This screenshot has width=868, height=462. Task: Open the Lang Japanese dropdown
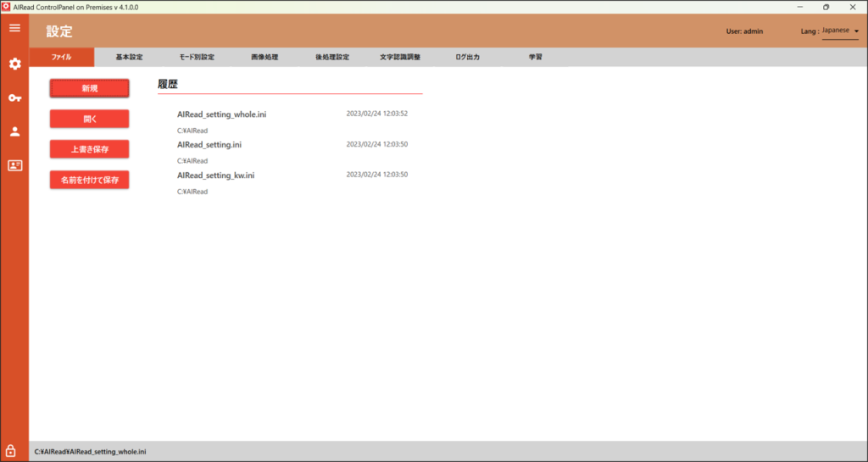click(x=840, y=31)
